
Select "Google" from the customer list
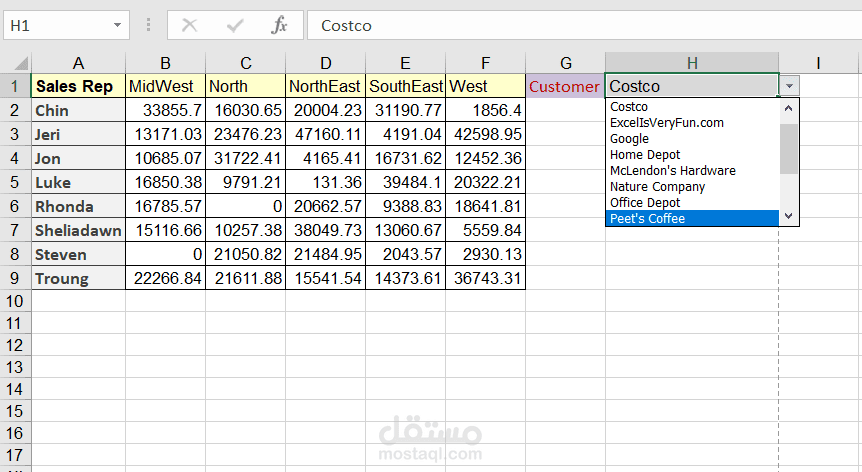(x=629, y=139)
